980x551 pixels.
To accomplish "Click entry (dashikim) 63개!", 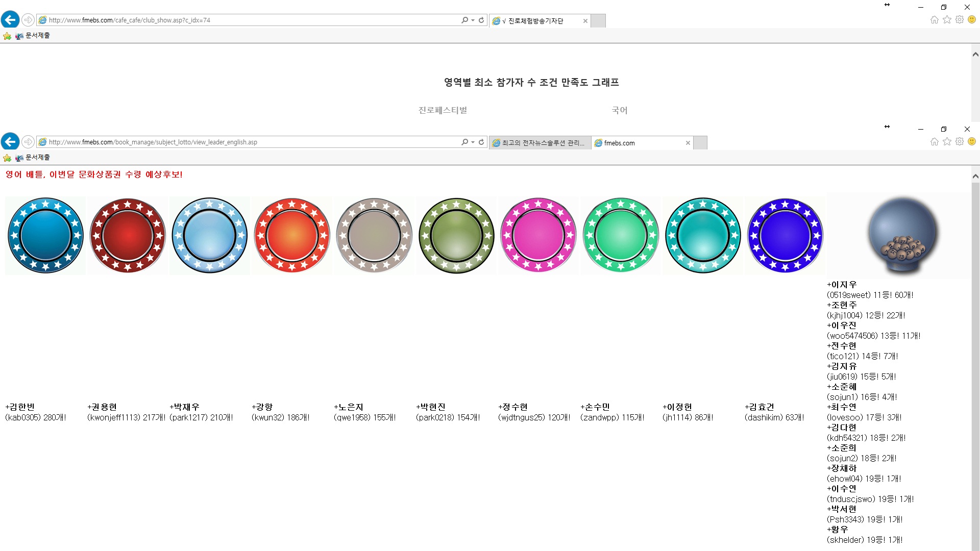I will pyautogui.click(x=774, y=417).
